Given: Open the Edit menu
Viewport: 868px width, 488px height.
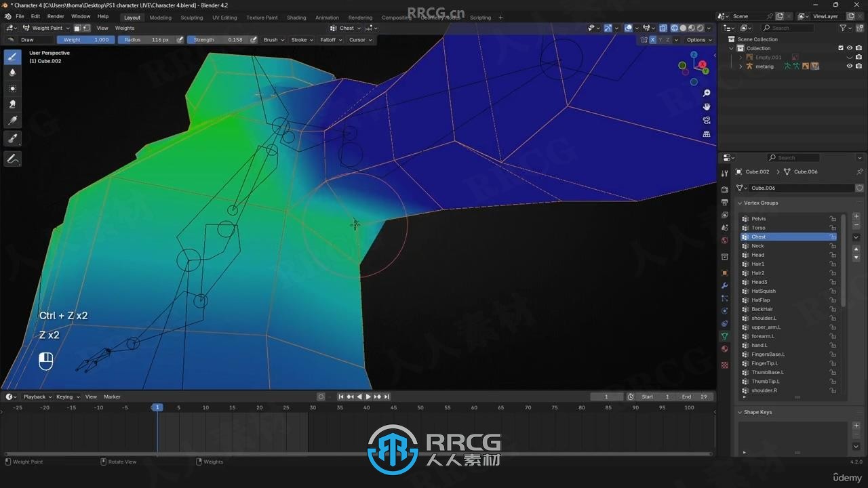Looking at the screenshot, I should click(35, 16).
